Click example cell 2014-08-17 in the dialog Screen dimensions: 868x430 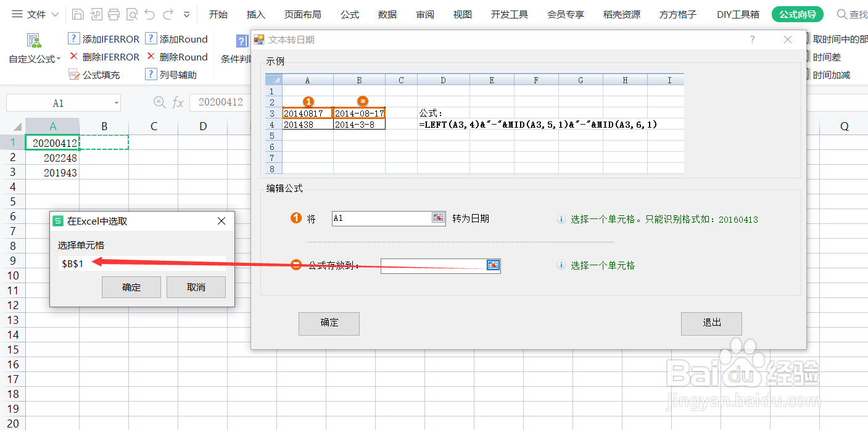(360, 113)
